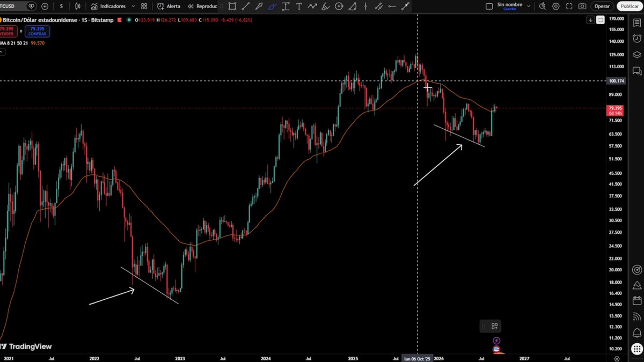This screenshot has width=644, height=362.
Task: Select the arrow drawing tool
Action: coord(259,6)
